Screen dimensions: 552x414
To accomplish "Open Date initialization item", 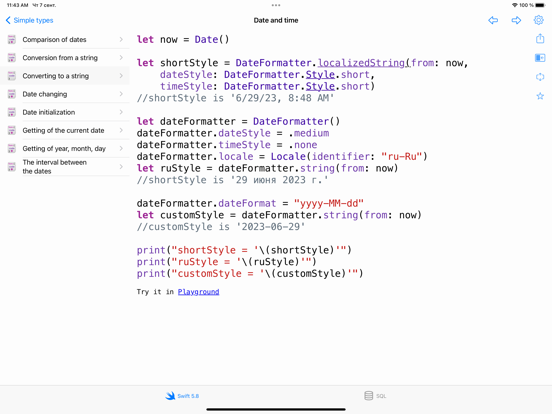I will [65, 112].
